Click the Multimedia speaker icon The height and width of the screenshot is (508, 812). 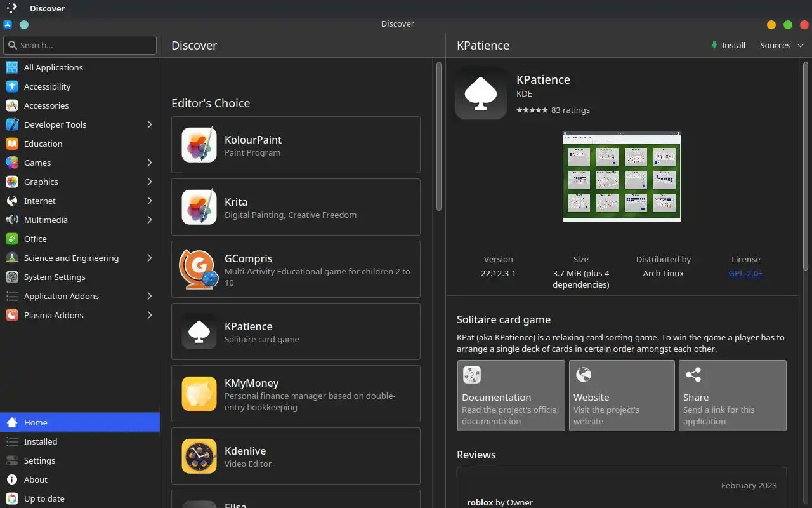[x=12, y=220]
